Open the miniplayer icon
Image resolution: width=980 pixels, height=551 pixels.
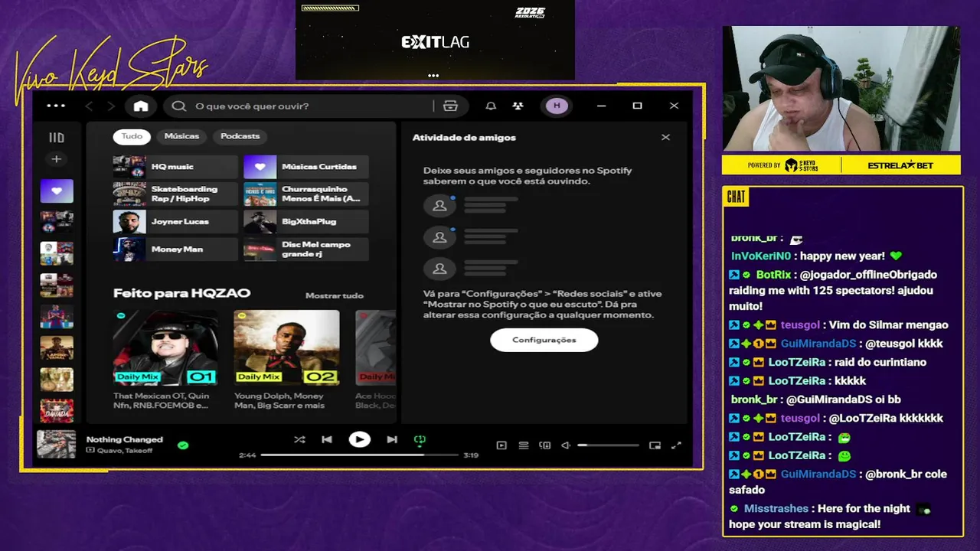point(655,445)
